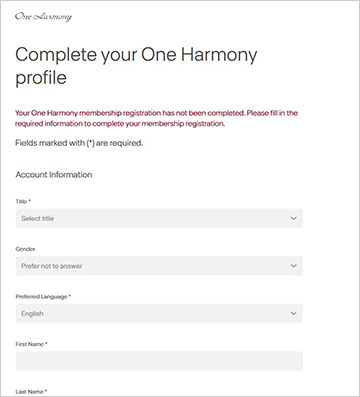Expand the English language dropdown
Image resolution: width=360 pixels, height=397 pixels.
click(159, 314)
